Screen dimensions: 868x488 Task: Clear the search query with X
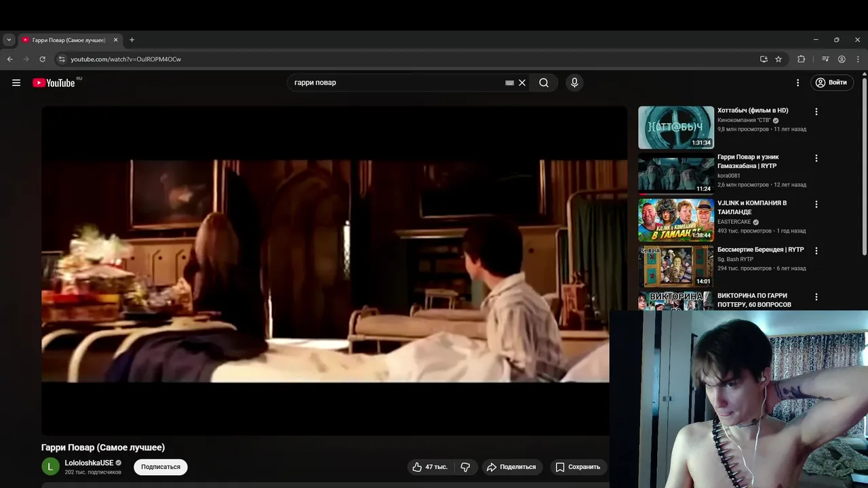coord(522,83)
